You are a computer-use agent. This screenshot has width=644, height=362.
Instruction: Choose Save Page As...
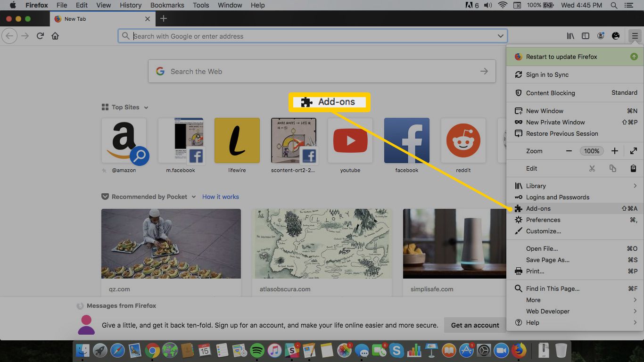pos(575,260)
